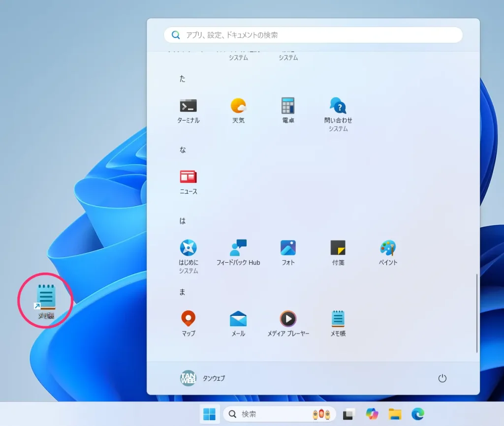Launch メディア プレーヤー
The width and height of the screenshot is (504, 426).
288,324
